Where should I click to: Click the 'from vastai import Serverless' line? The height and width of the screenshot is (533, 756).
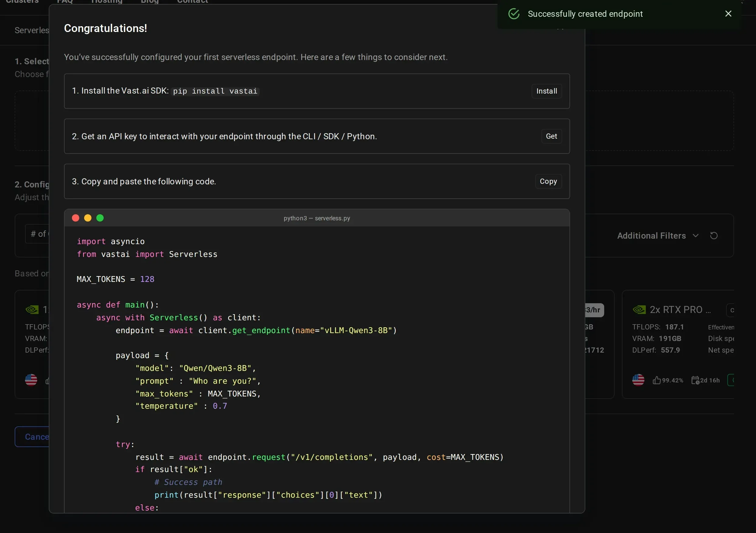tap(147, 254)
